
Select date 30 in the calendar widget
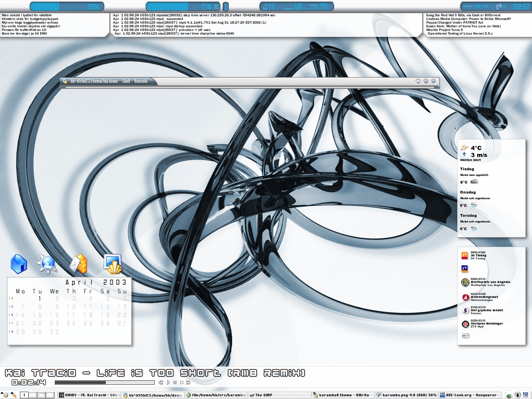54,332
